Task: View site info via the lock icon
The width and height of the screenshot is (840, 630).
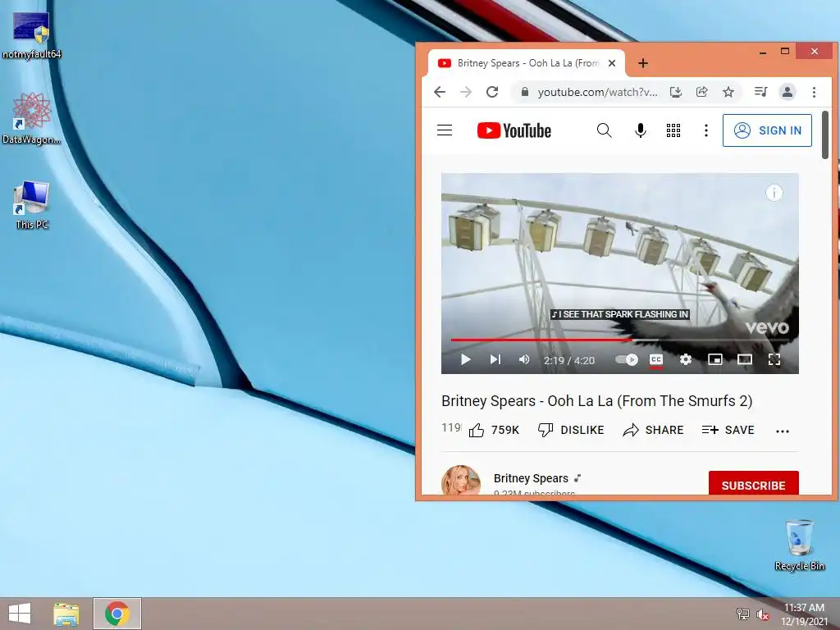Action: (525, 92)
